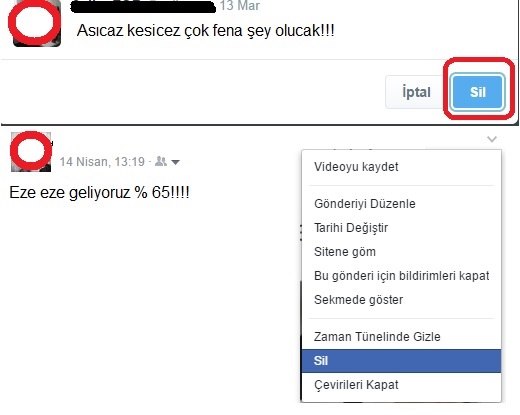Viewport: 520px width, 415px height.
Task: Click the blue Sil confirm button
Action: (477, 92)
